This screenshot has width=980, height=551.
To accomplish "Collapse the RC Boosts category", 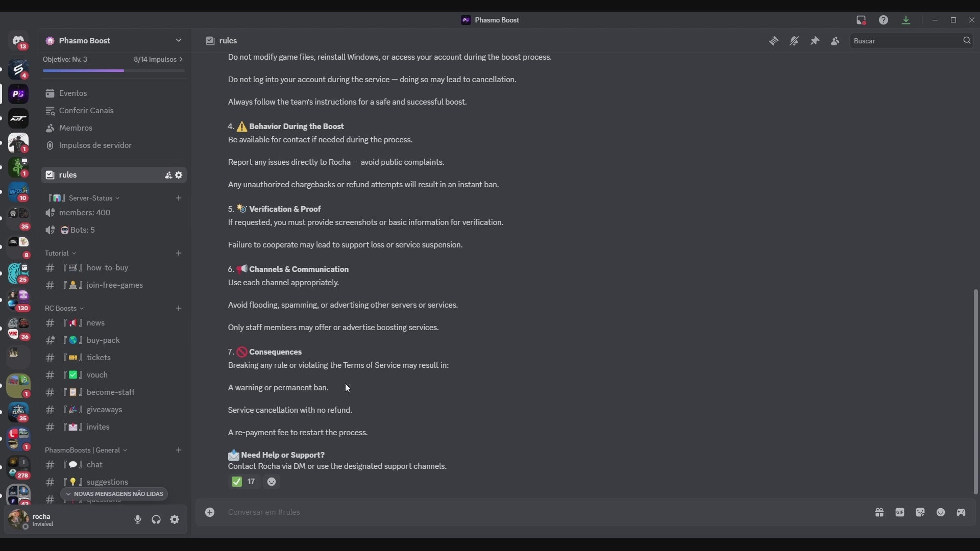I will pos(64,308).
